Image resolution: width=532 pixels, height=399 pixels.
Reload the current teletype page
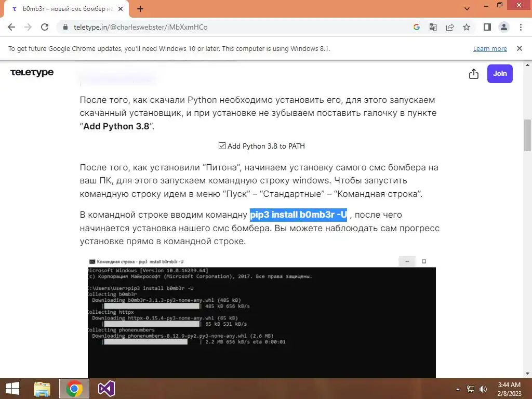click(x=45, y=27)
